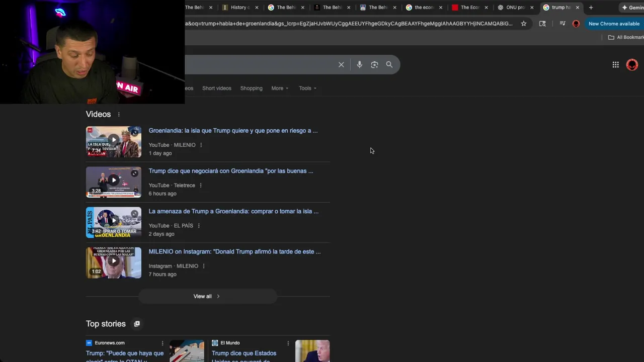Open three-dot menu for the MILENIO YouTube video
The height and width of the screenshot is (362, 644).
(201, 145)
